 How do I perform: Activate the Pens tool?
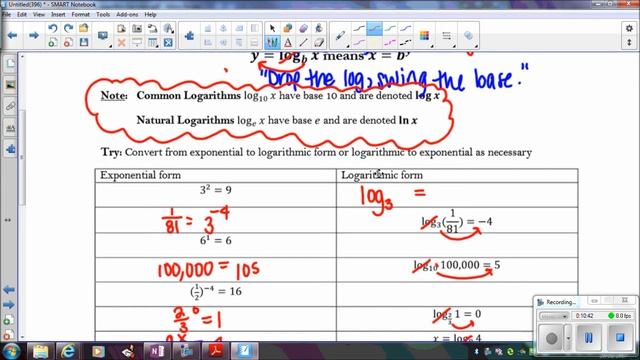[x=272, y=42]
